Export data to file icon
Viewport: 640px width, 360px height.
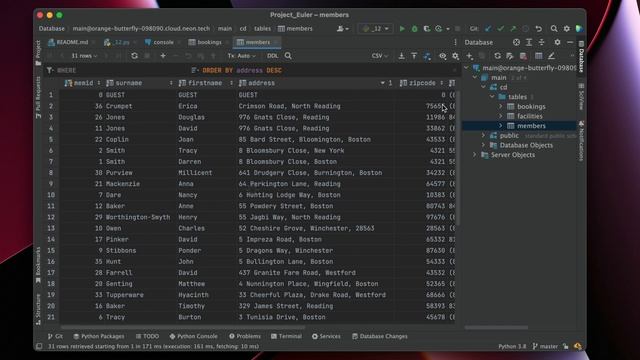[402, 56]
